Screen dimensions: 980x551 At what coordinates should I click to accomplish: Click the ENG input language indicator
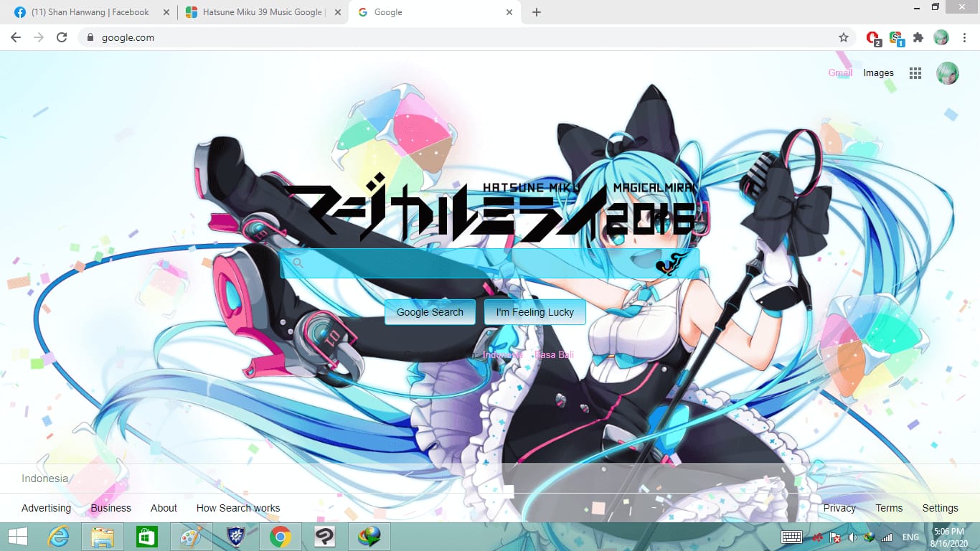point(910,537)
